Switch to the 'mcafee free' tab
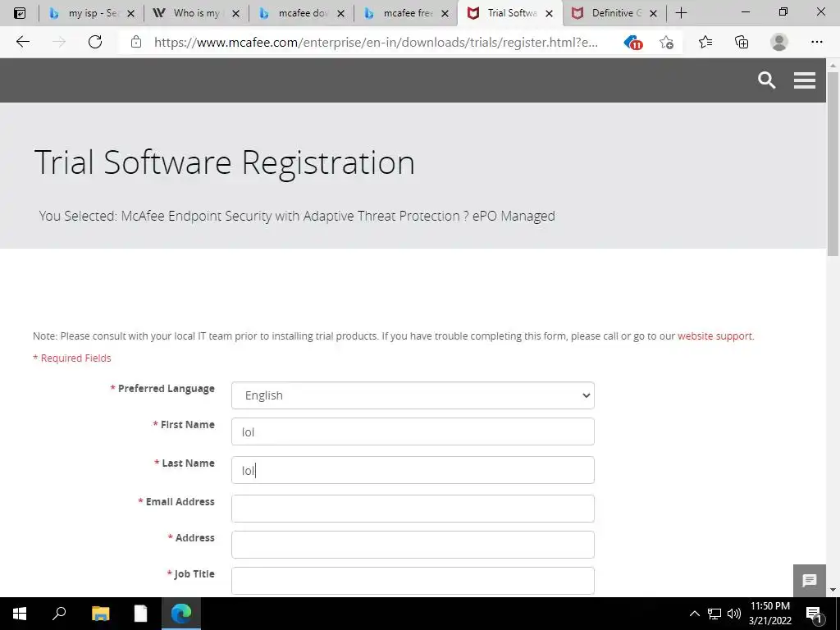Screen dimensions: 840x630 [x=406, y=13]
